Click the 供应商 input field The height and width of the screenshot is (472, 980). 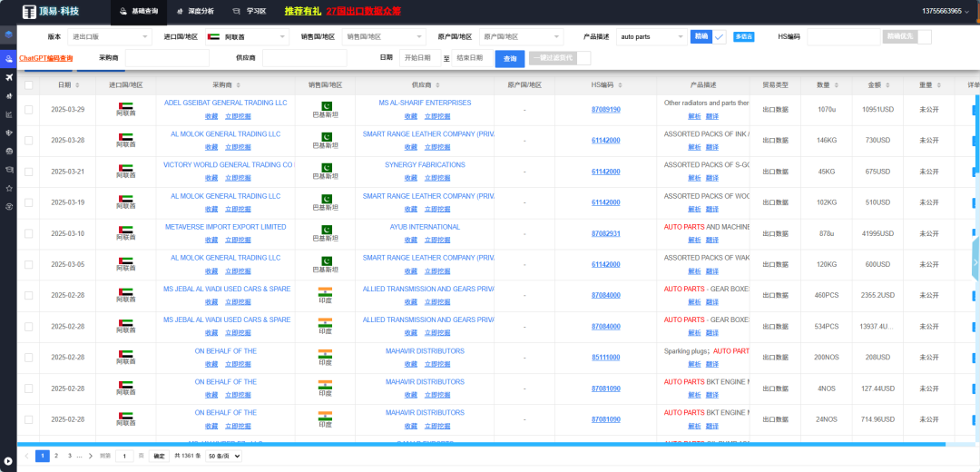point(304,58)
